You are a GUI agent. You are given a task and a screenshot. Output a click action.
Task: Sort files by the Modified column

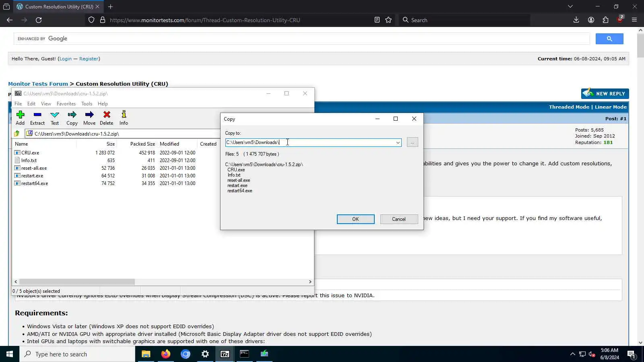click(177, 144)
